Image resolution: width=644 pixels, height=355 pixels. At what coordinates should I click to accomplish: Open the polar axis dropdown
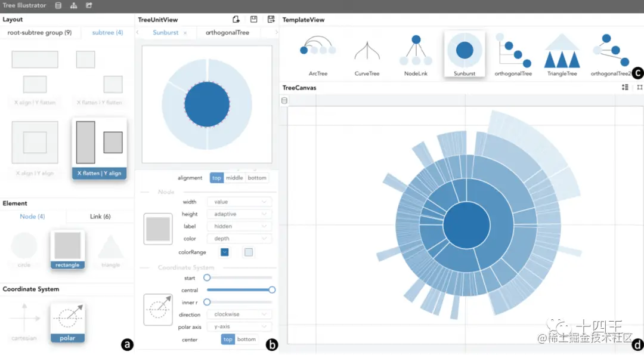tap(239, 326)
